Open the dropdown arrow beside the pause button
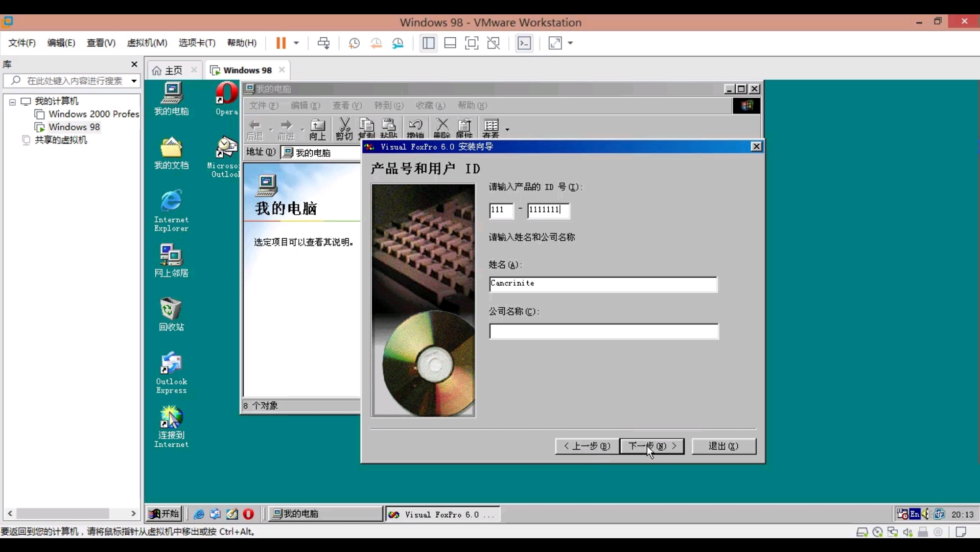980x552 pixels. click(296, 43)
